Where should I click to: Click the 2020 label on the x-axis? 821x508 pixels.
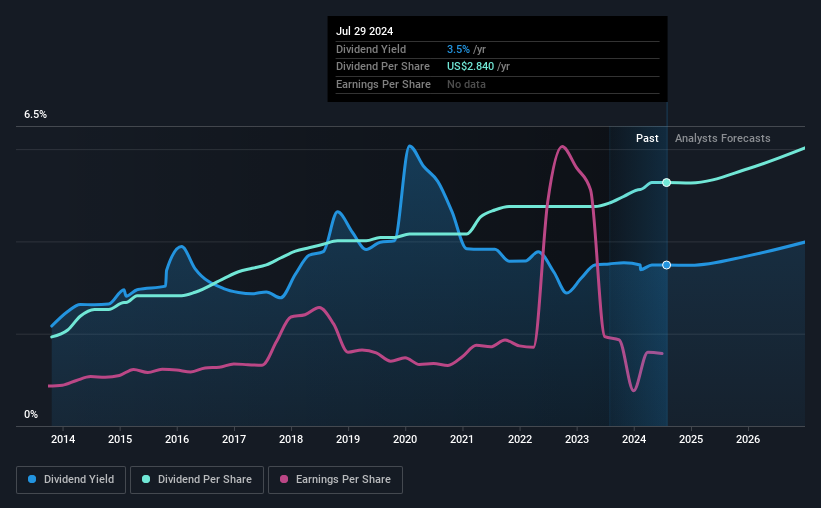pos(405,439)
